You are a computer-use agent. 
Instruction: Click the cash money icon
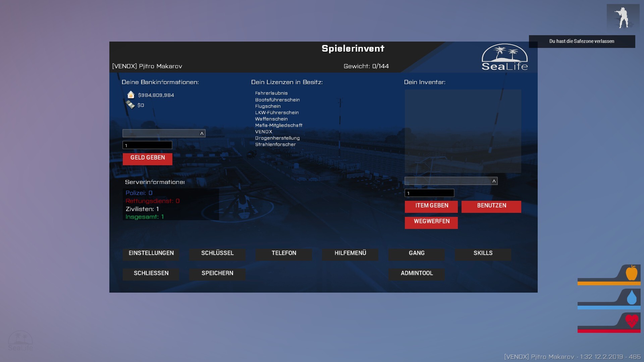click(130, 105)
